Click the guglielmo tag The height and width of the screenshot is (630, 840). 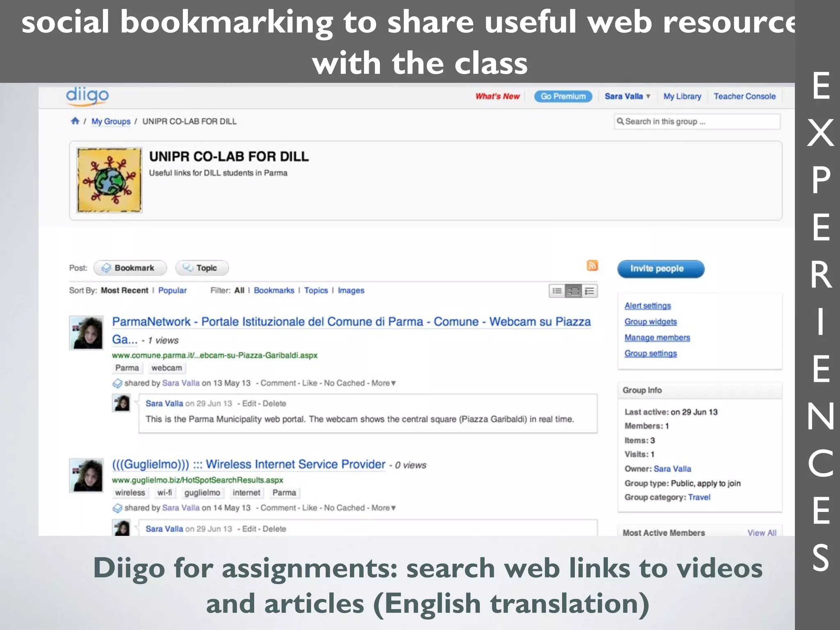202,493
